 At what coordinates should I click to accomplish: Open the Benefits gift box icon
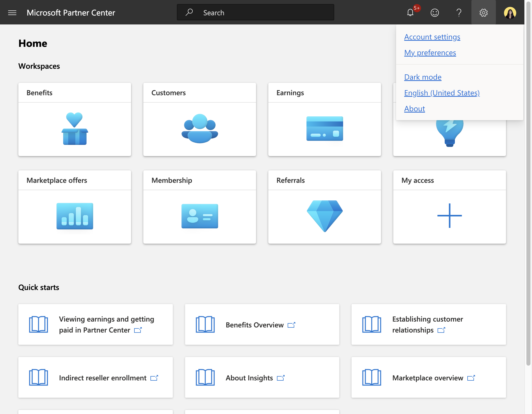[x=75, y=129]
